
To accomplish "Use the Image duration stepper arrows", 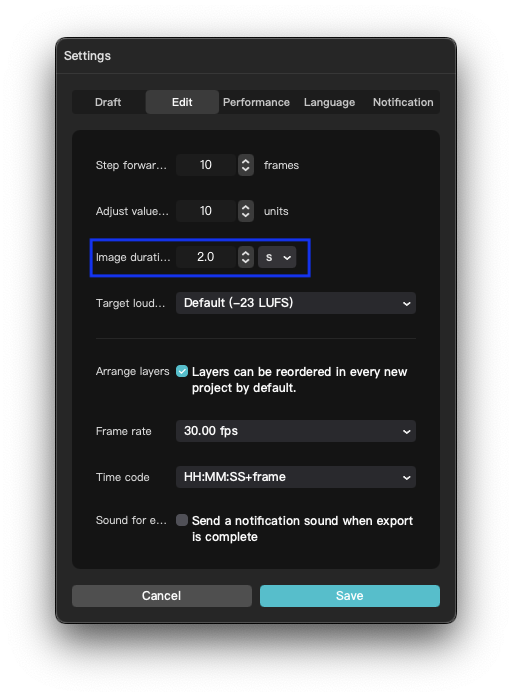I will (x=246, y=257).
